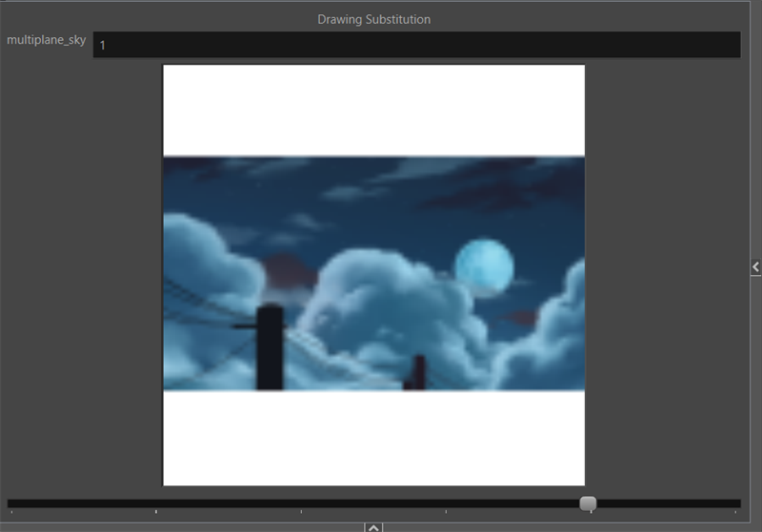Click the first tick mark under the slider

[x=11, y=512]
